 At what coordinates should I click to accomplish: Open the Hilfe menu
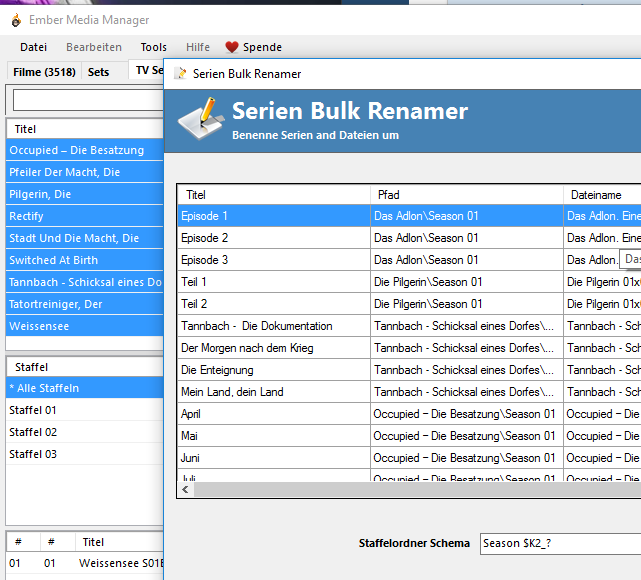[x=198, y=47]
